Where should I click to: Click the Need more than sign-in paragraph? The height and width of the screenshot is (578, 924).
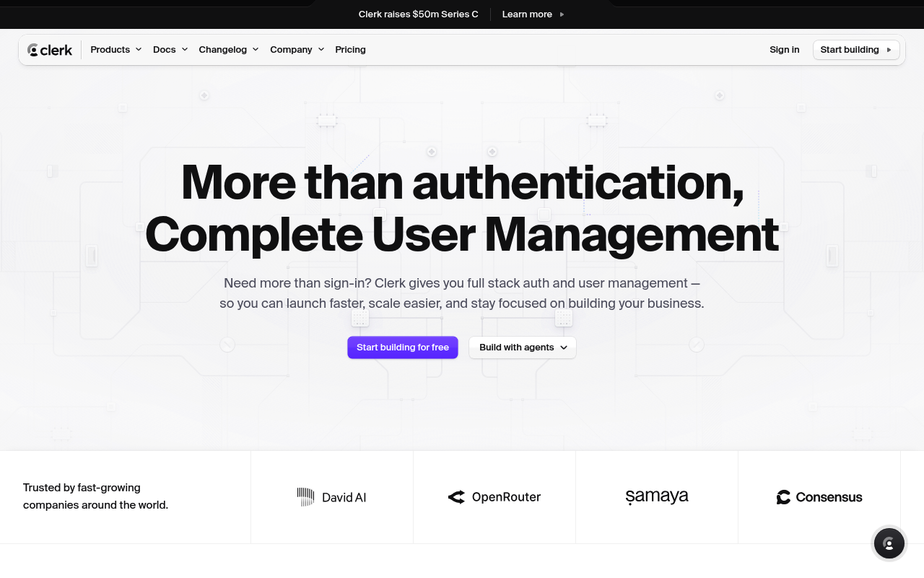click(x=462, y=293)
